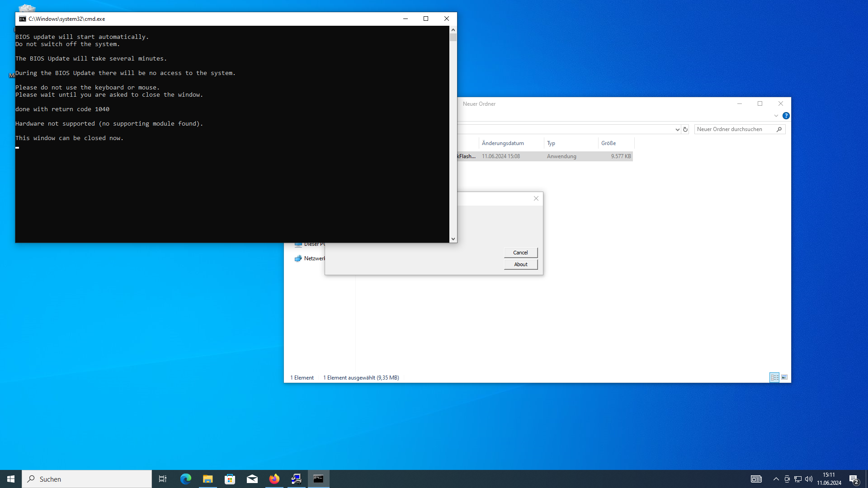The width and height of the screenshot is (868, 488).
Task: Open Task View button
Action: tap(163, 479)
